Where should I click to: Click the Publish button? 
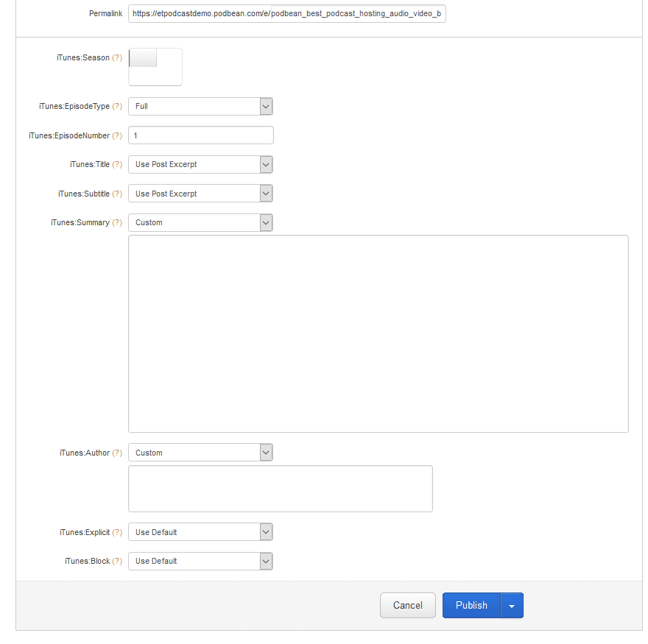(471, 606)
